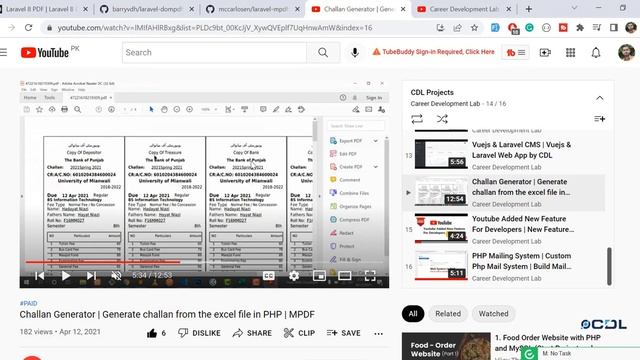Screen dimensions: 640x360
Task: Open the TubeBuddy menu icon
Action: 516,52
